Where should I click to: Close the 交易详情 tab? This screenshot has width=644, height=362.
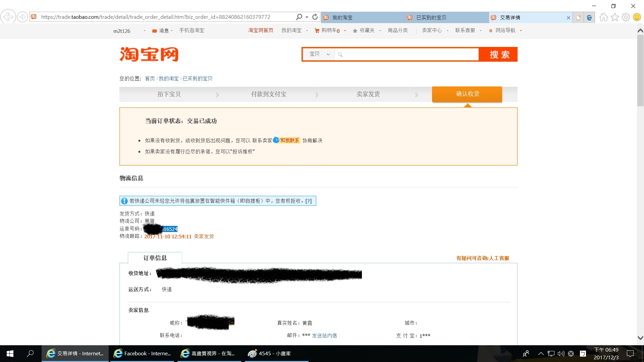pyautogui.click(x=568, y=18)
